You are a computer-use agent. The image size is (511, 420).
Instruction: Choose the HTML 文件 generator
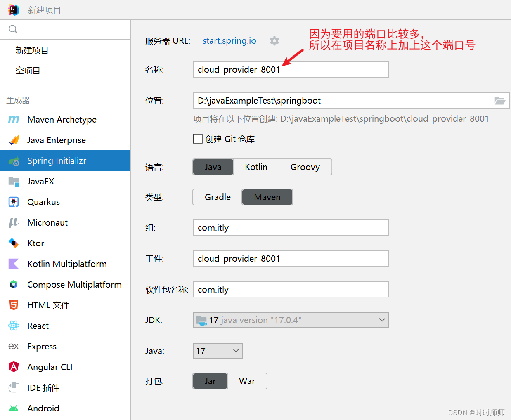pyautogui.click(x=65, y=305)
